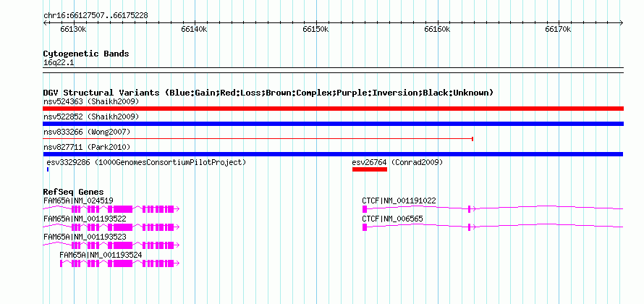
Task: Click the 16q22.1 cytogenetic band bar
Action: click(334, 70)
